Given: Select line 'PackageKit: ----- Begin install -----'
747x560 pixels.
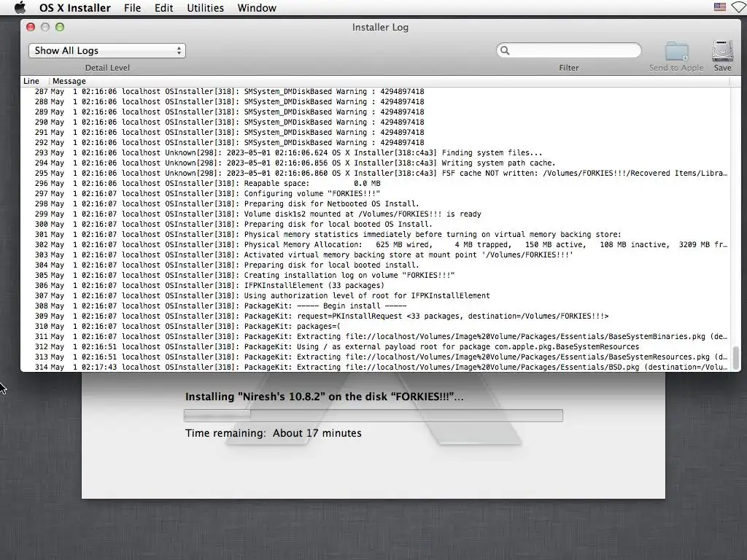Looking at the screenshot, I should (375, 306).
